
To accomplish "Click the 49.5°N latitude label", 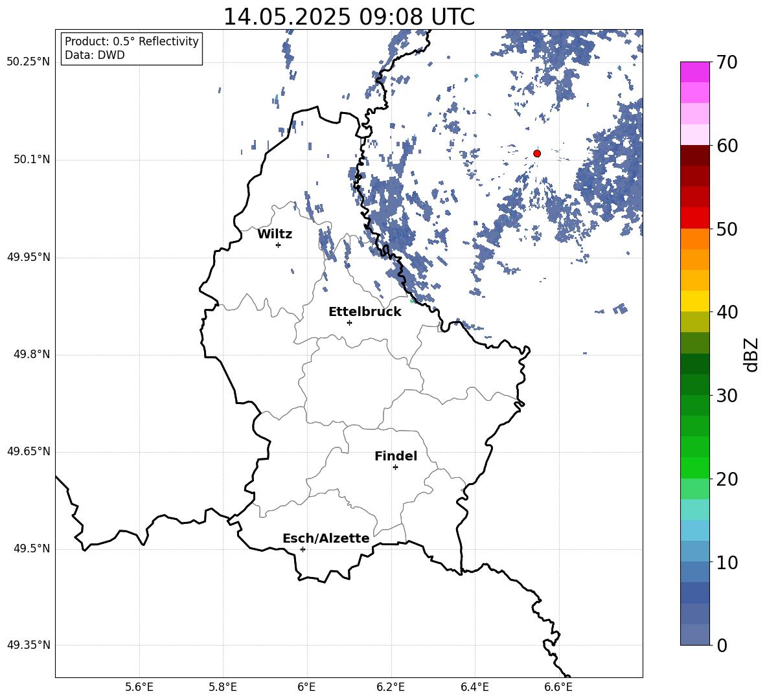I will point(32,548).
